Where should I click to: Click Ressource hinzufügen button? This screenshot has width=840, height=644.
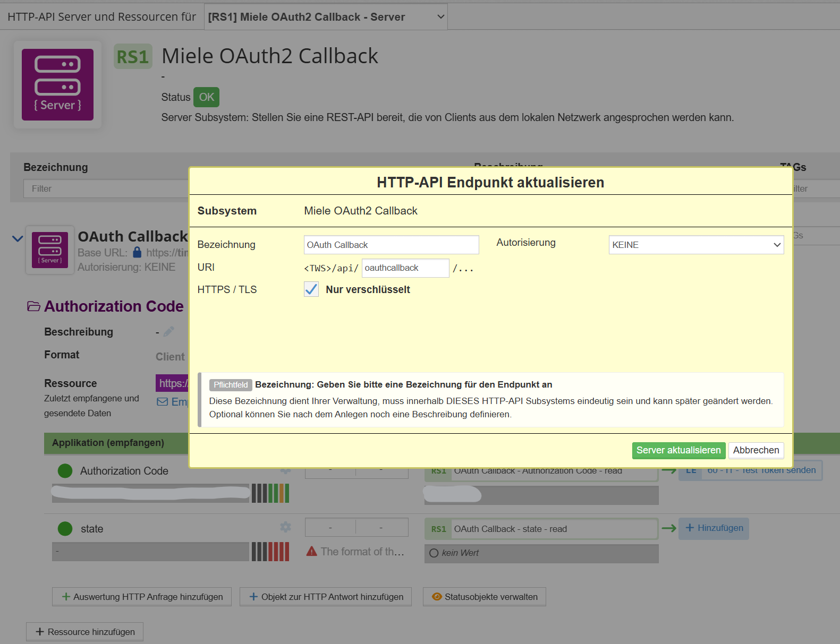(84, 632)
